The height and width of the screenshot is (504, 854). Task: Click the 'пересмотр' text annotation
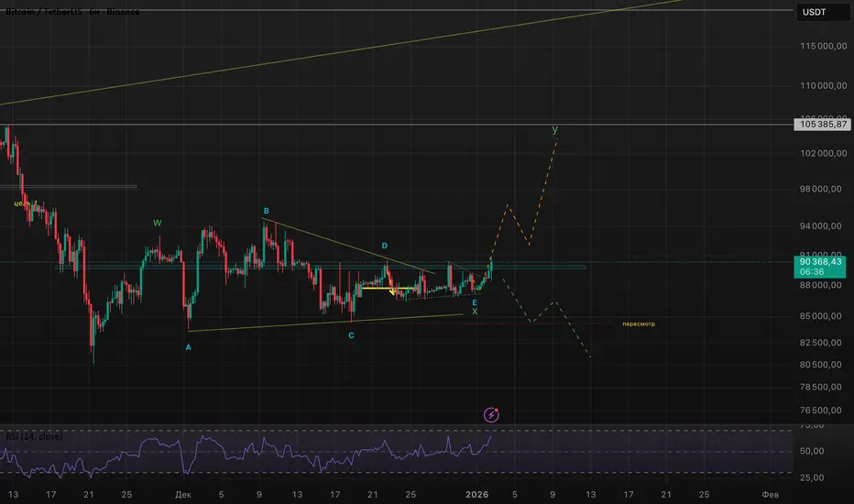tap(639, 323)
